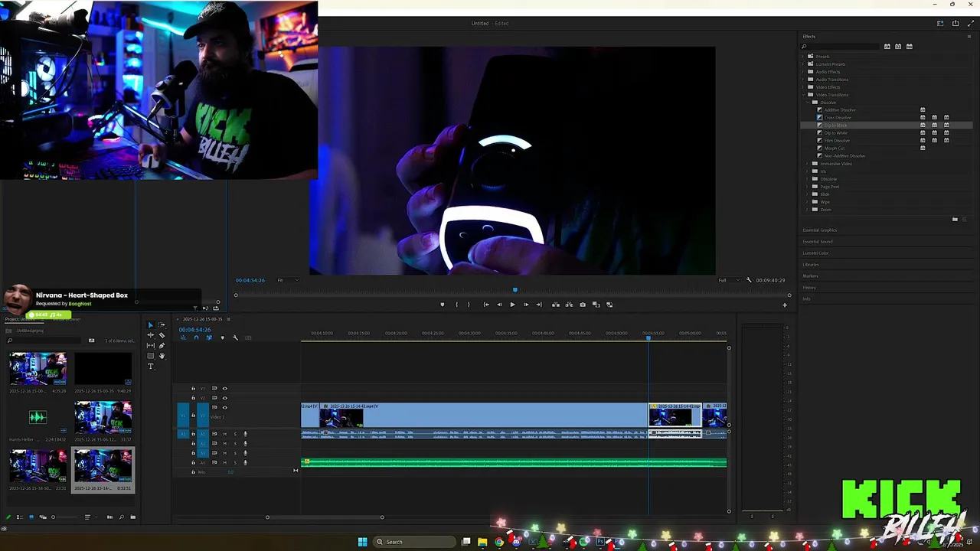This screenshot has height=551, width=980.
Task: Click Mark Out bracket in program monitor
Action: [469, 305]
